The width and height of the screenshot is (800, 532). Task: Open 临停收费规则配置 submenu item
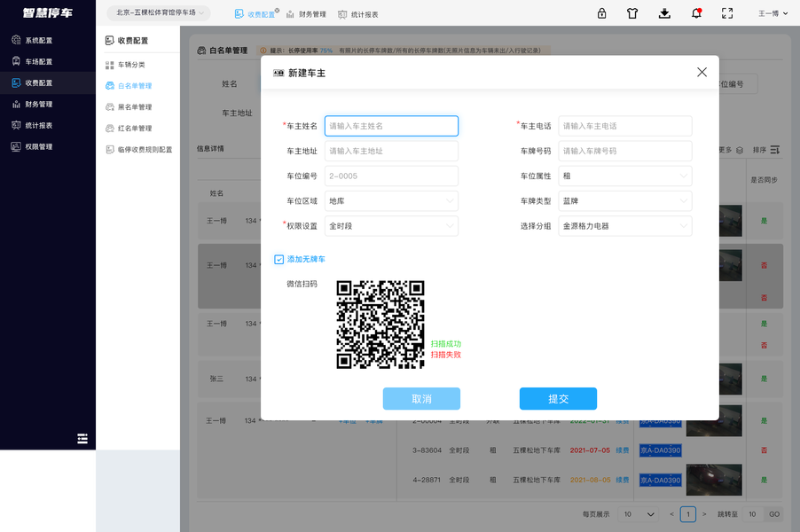(138, 150)
